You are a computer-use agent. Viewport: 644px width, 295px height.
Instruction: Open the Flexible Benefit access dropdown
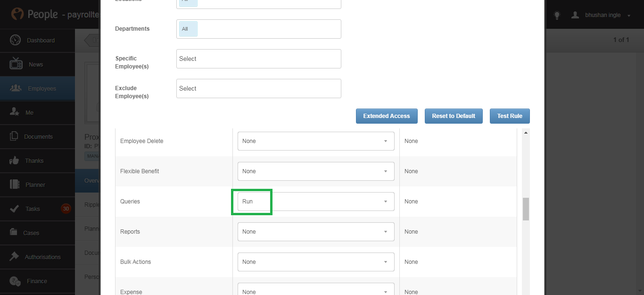pyautogui.click(x=316, y=171)
